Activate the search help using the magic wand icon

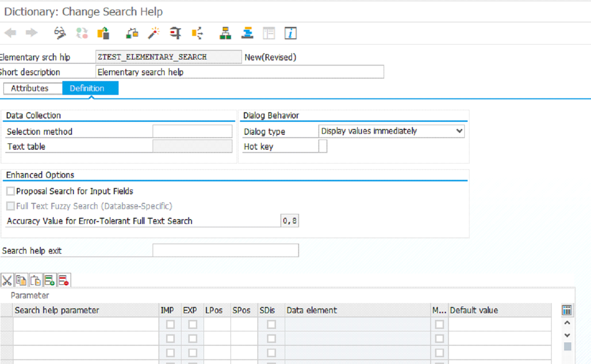pos(154,33)
